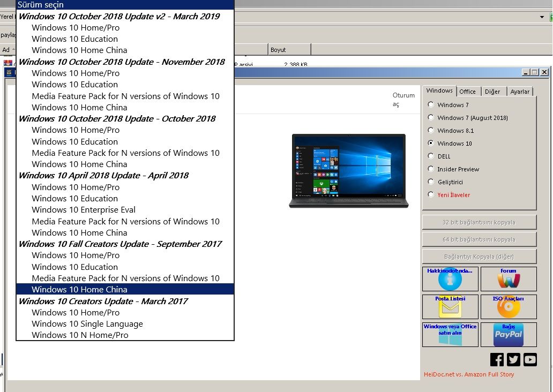Click Bağlantıyı Kopyala (diğer) button

pos(479,257)
